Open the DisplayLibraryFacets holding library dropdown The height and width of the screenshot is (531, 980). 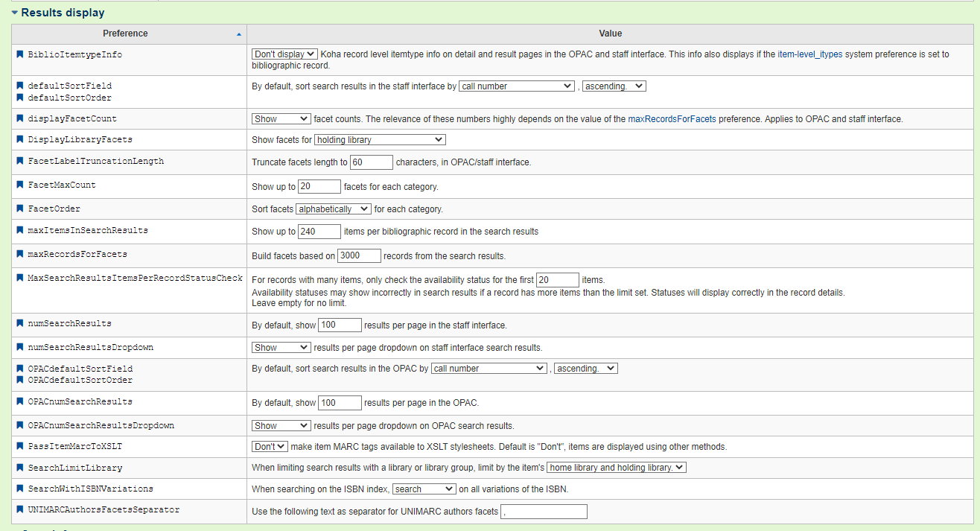(x=380, y=140)
